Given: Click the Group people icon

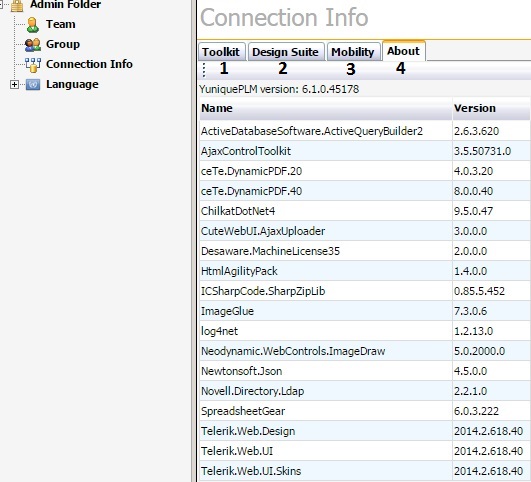Looking at the screenshot, I should click(x=33, y=45).
